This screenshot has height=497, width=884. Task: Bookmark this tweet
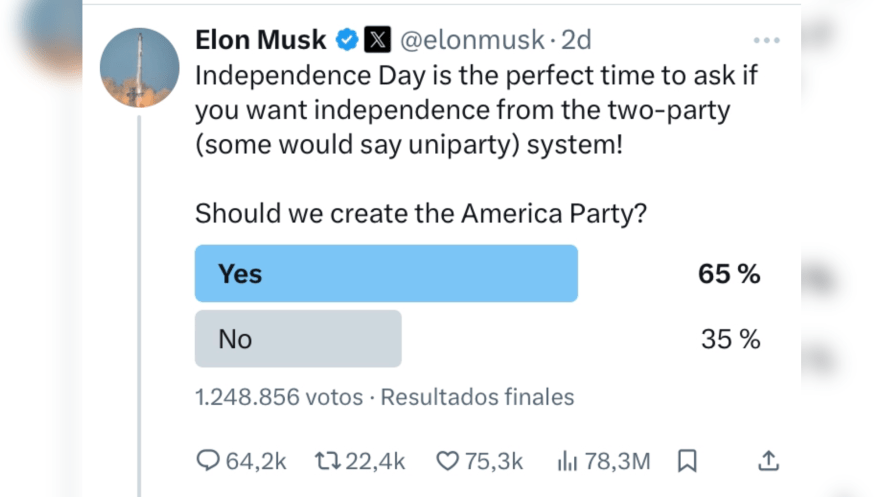[x=687, y=460]
